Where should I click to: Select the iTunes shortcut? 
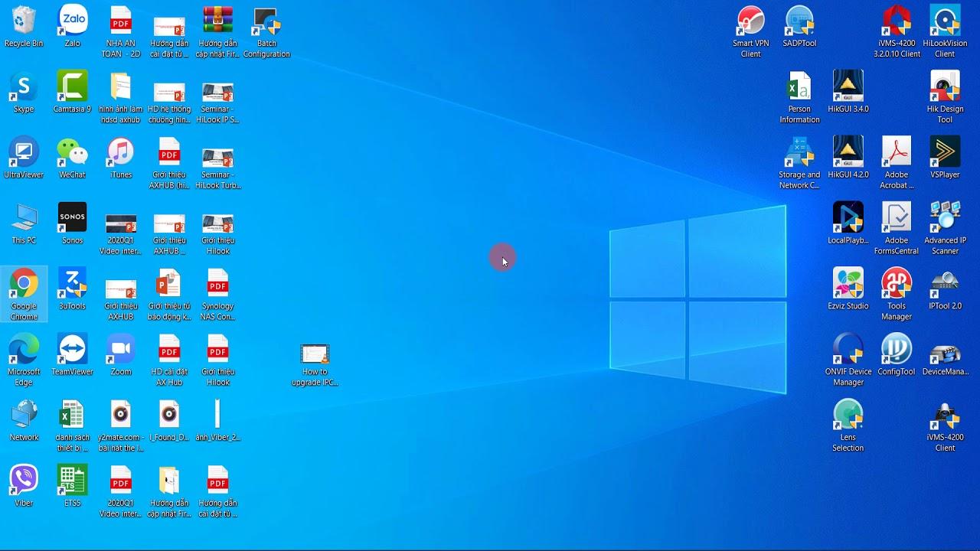pyautogui.click(x=121, y=159)
